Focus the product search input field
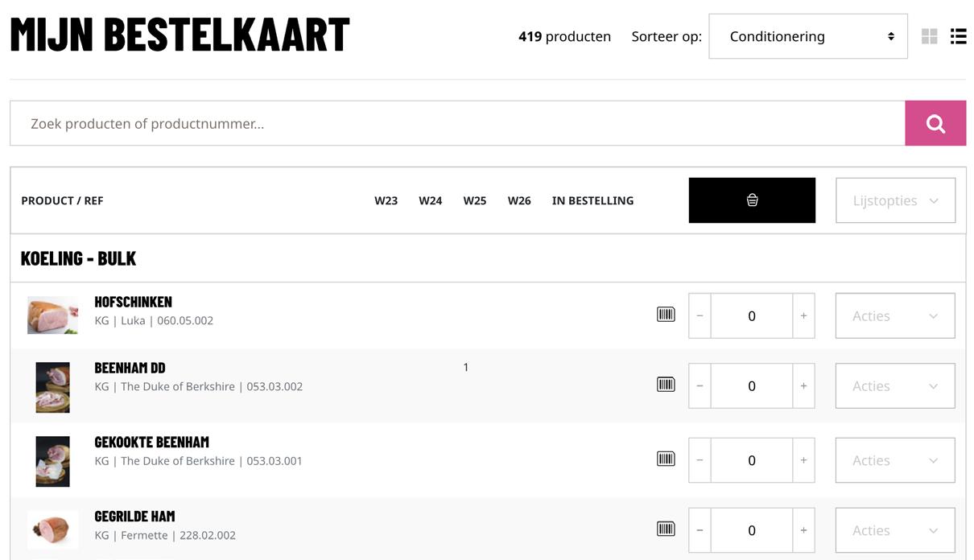Image resolution: width=974 pixels, height=560 pixels. point(457,123)
